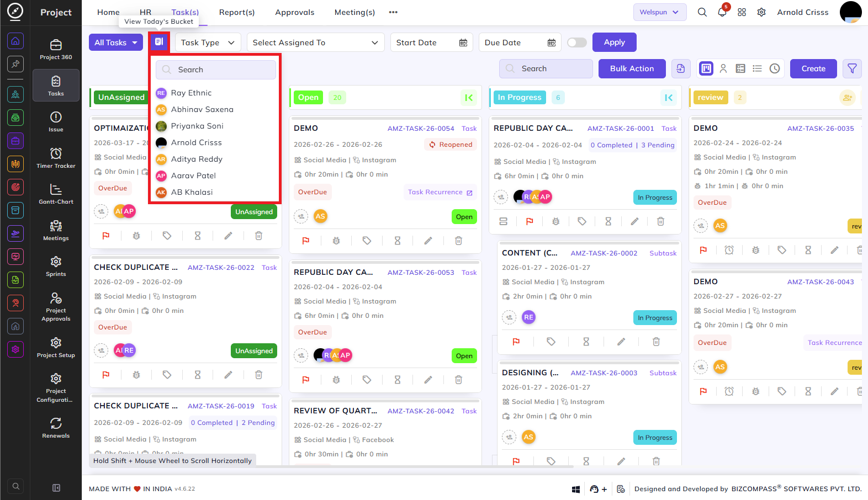Screen dimensions: 868x500
Task: Click search field in bucket dropdown
Action: click(x=216, y=70)
